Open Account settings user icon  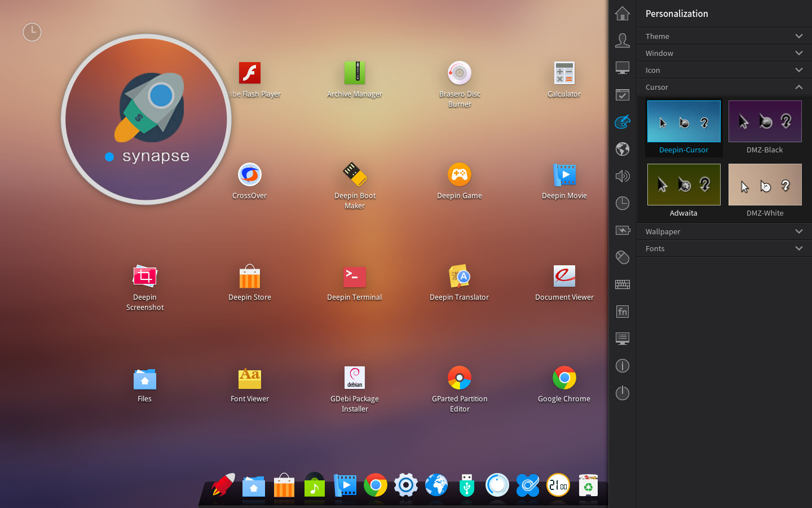click(623, 40)
